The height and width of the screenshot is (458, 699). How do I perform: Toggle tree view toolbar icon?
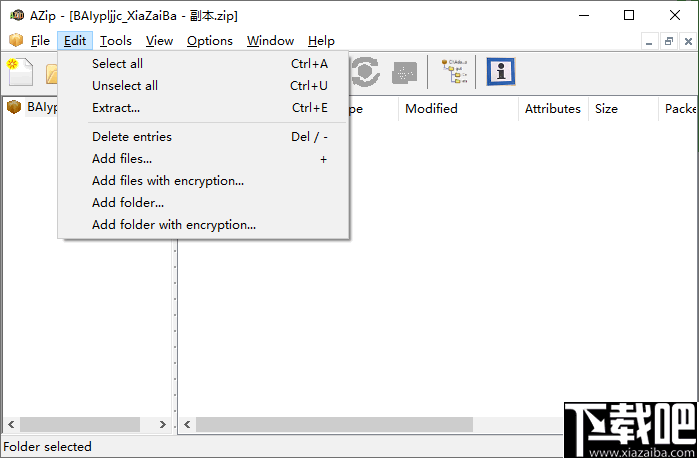pos(454,71)
